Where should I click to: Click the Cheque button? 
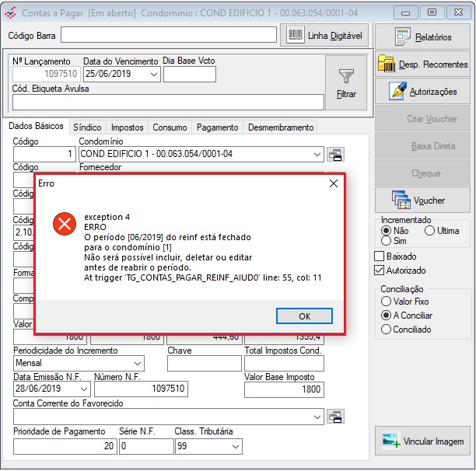[422, 173]
